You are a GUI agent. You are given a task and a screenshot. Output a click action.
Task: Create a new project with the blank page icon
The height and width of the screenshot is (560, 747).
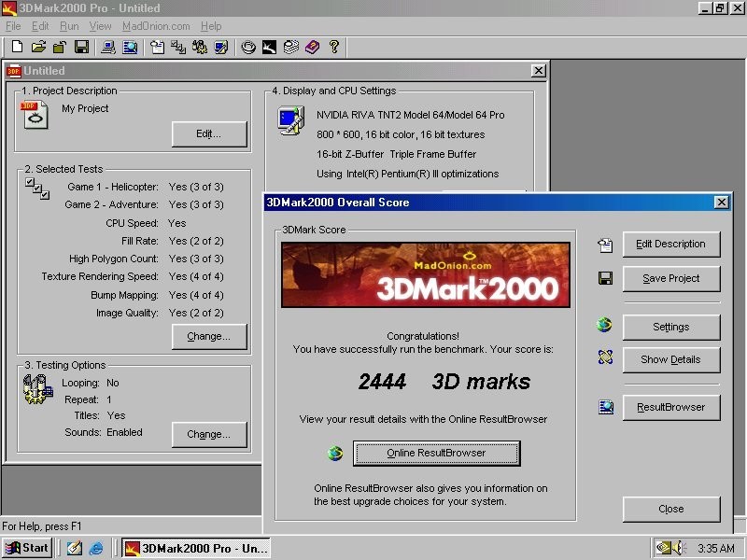[x=17, y=47]
